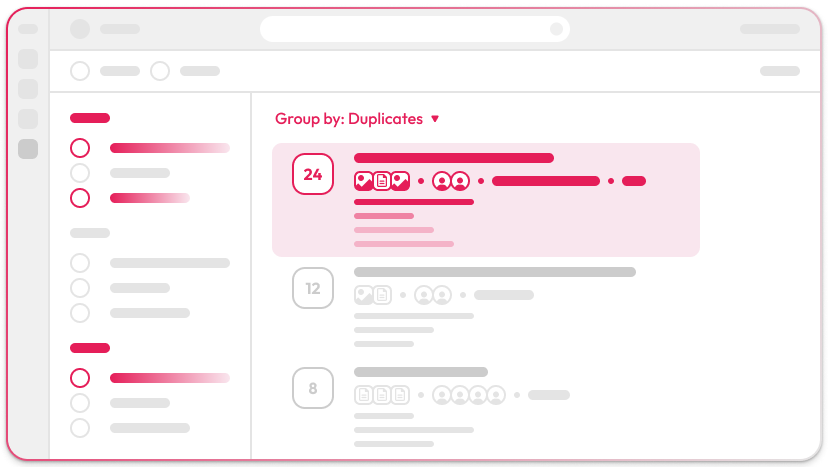Select the pink radio option in the bottom sidebar group
The image size is (828, 467).
[80, 378]
